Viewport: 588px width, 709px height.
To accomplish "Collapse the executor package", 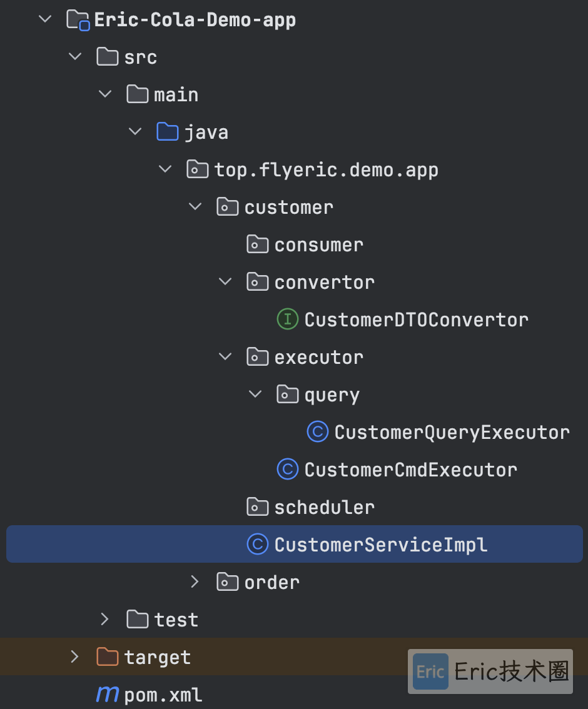I will point(225,357).
